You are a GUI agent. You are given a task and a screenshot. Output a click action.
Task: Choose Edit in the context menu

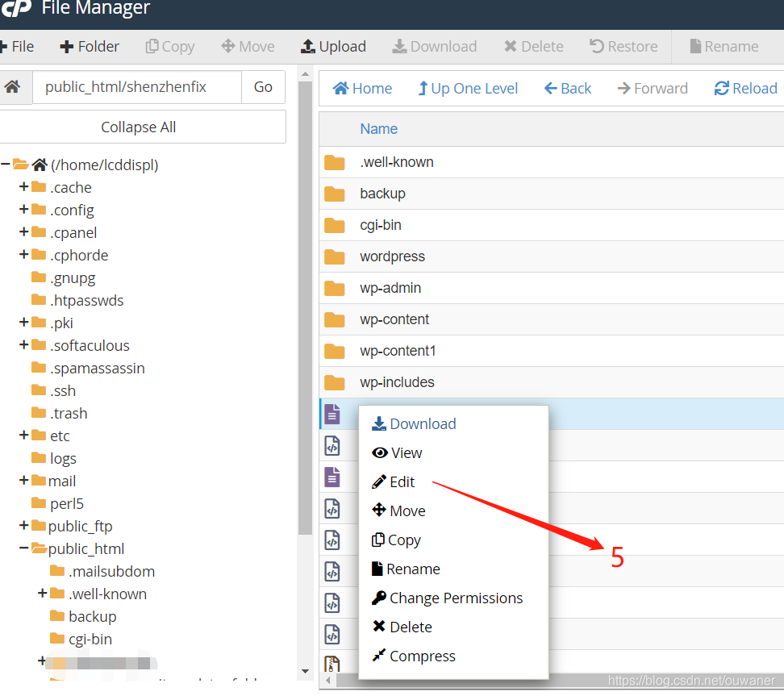pos(393,482)
